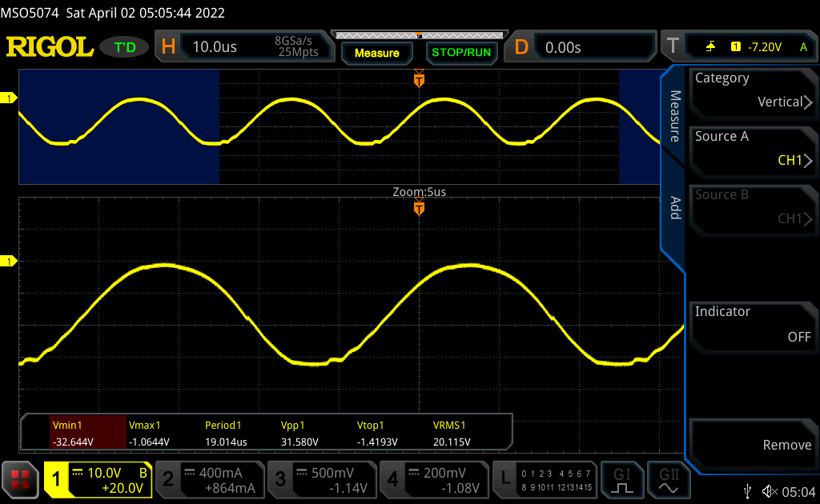Screen dimensions: 820x504
Task: Toggle channel 1 yellow label
Action: pos(56,479)
